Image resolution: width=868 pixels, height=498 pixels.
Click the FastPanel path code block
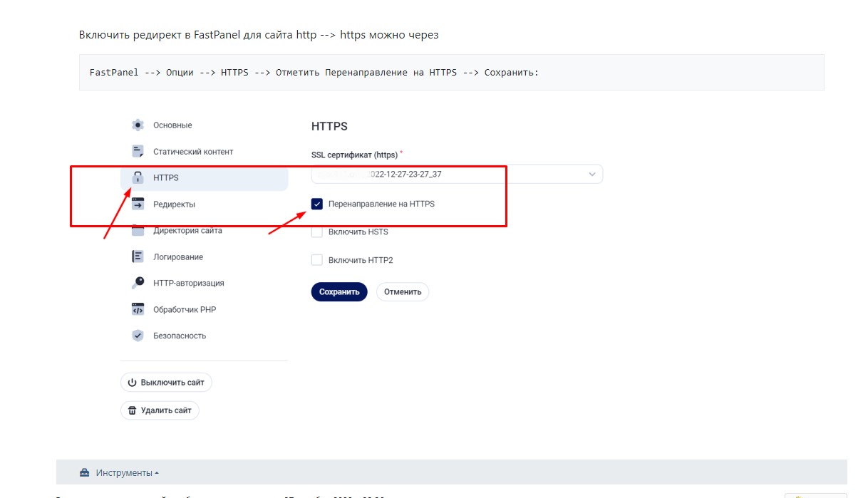[451, 73]
